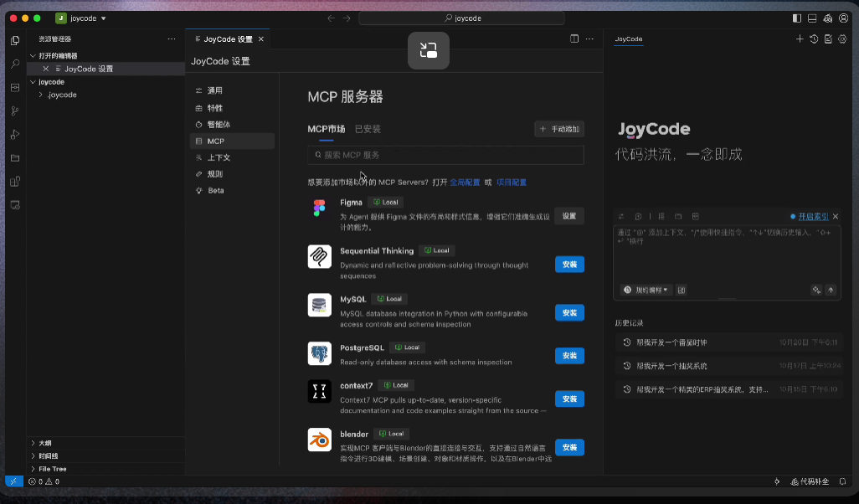The image size is (859, 504).
Task: Select the 特性 settings category
Action: point(232,108)
